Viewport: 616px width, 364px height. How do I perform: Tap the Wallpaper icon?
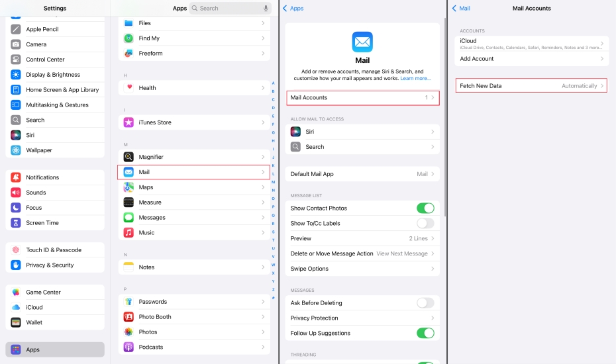point(16,150)
